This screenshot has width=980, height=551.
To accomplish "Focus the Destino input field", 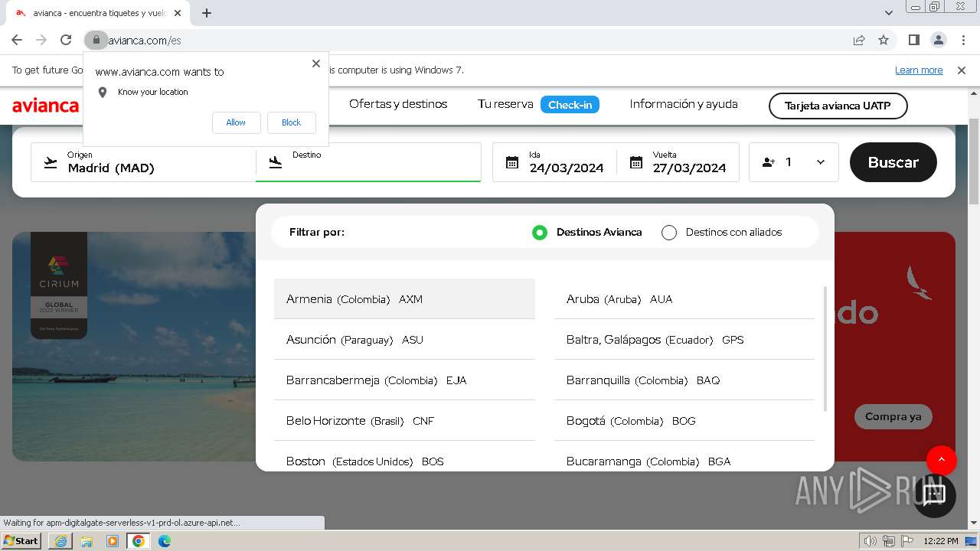I will click(x=368, y=162).
